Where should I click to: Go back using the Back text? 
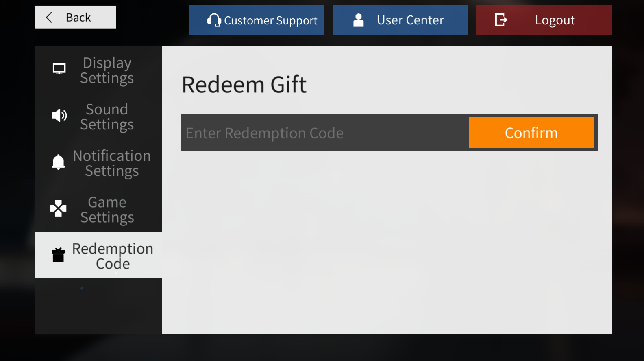[x=78, y=18]
